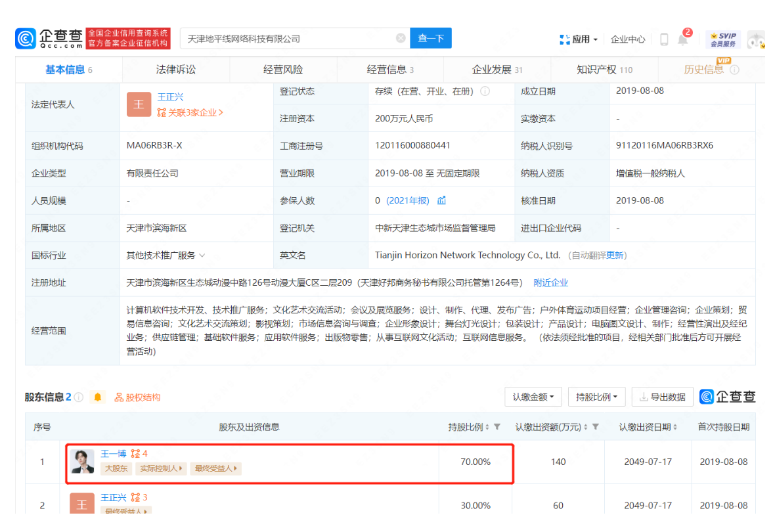Image resolution: width=773 pixels, height=532 pixels.
Task: Switch to the 法律诉讼 tab
Action: [x=175, y=70]
